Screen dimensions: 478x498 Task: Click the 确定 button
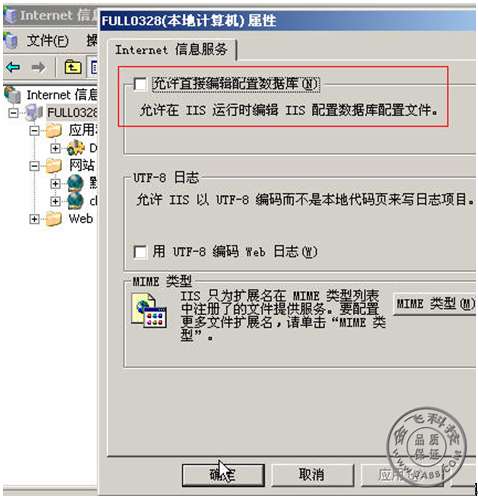pos(223,475)
